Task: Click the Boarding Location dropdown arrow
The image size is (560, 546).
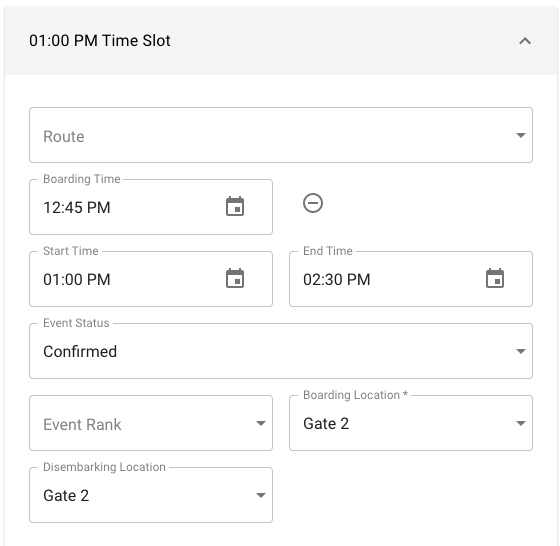Action: click(521, 424)
